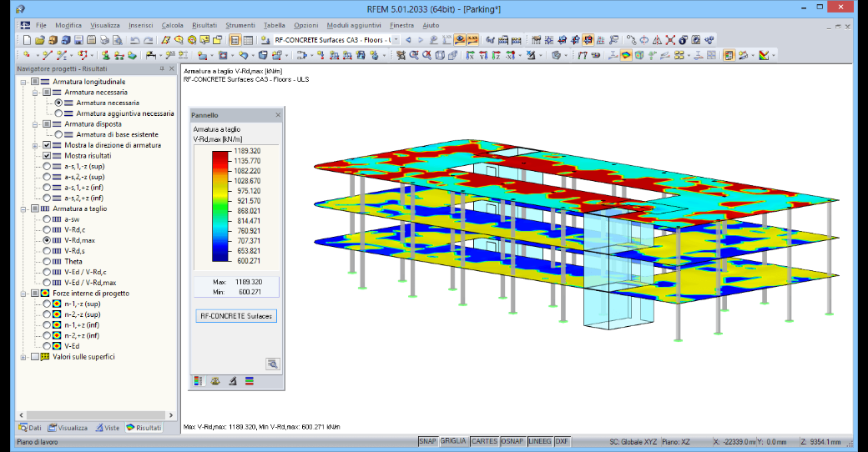Expand the Valori sulle superfici node

click(x=23, y=357)
